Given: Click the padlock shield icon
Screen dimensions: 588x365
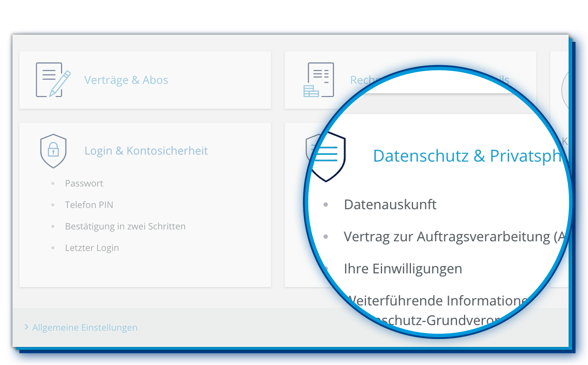Looking at the screenshot, I should coord(53,151).
